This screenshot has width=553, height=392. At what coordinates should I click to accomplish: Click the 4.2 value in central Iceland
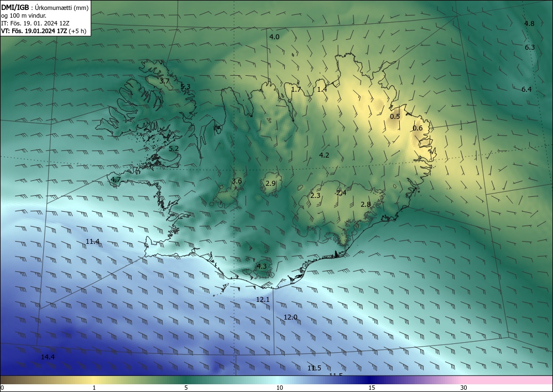(x=324, y=155)
